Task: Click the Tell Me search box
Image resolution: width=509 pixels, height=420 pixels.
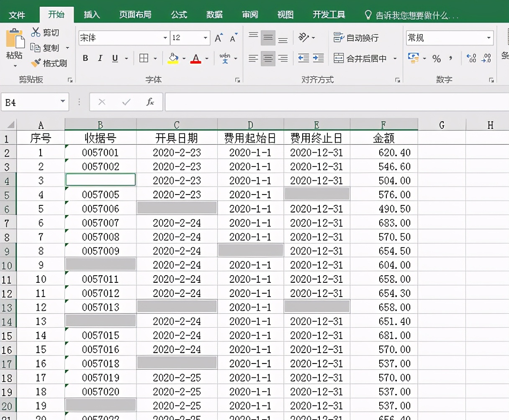Action: pos(412,15)
